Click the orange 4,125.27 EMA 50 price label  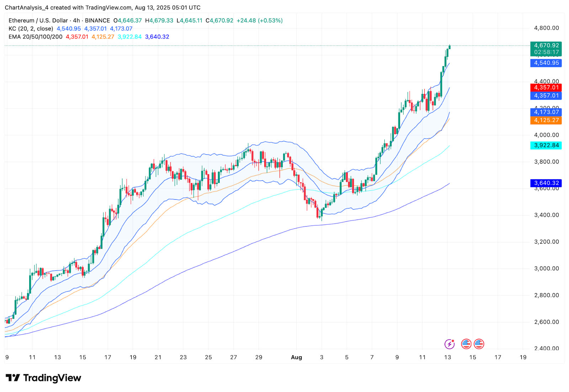tap(546, 121)
